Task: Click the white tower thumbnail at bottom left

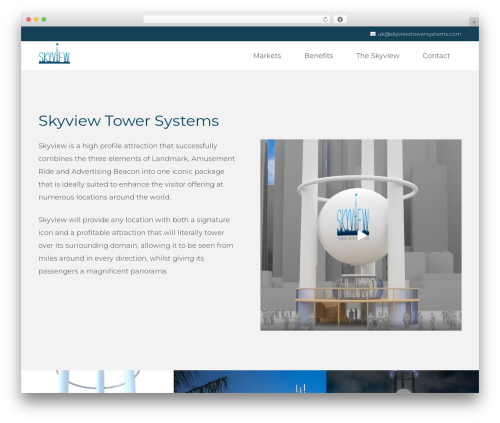Action: (x=97, y=381)
